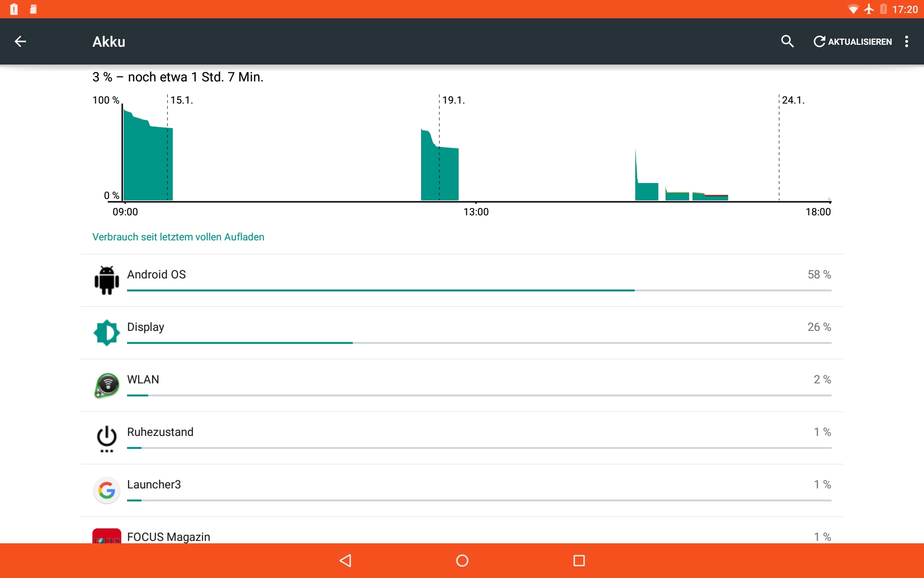Tap Ruhezustand 1 % percentage entry
Screen dimensions: 924x578
[822, 432]
